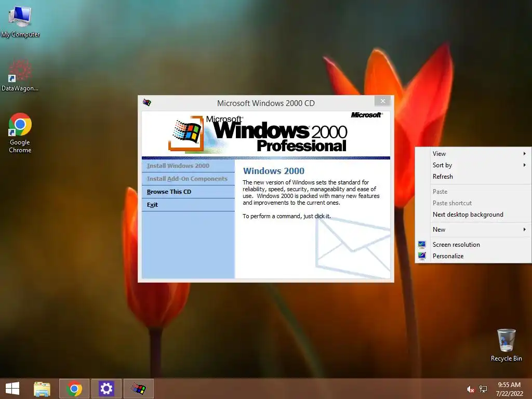Click the Windows 2000 heading text
The height and width of the screenshot is (399, 532).
274,170
